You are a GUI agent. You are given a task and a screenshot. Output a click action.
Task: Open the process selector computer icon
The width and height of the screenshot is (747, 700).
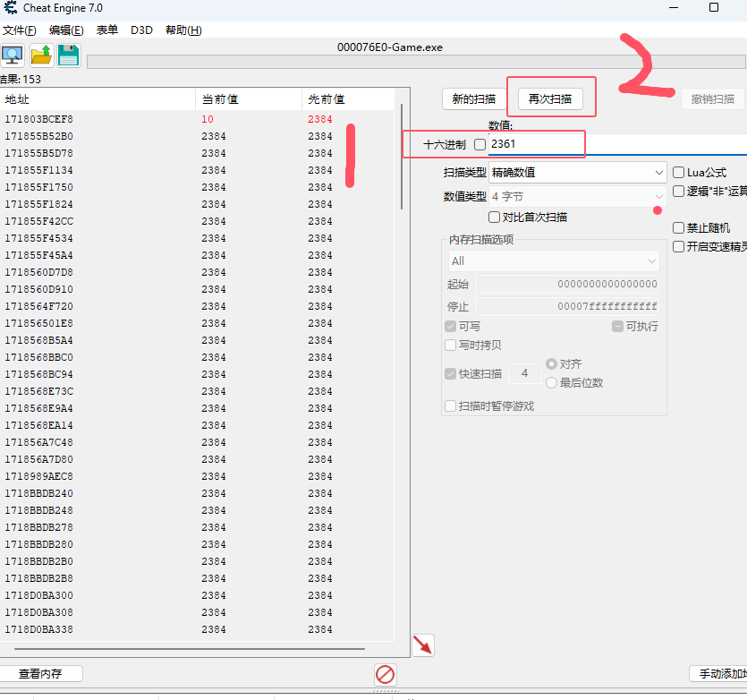pos(13,55)
